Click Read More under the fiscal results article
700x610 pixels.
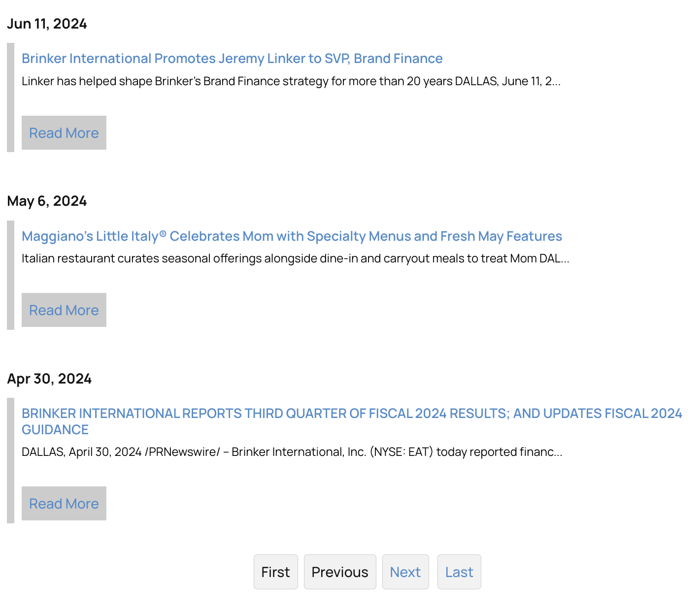point(64,504)
